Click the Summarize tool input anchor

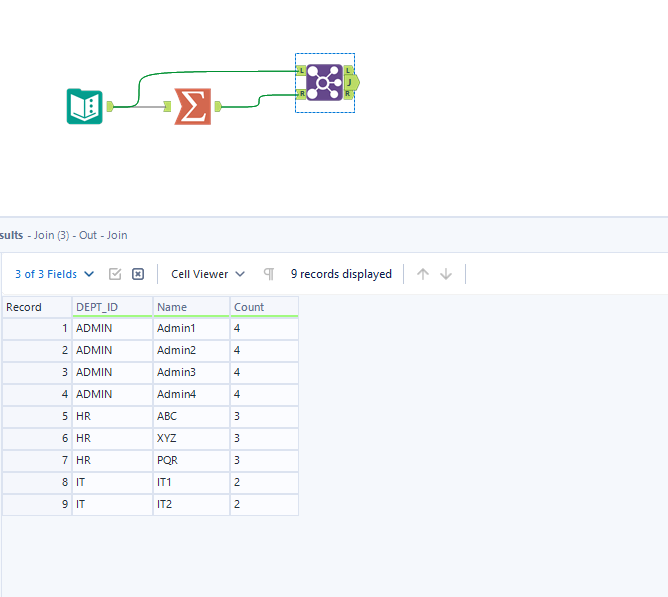(x=167, y=107)
